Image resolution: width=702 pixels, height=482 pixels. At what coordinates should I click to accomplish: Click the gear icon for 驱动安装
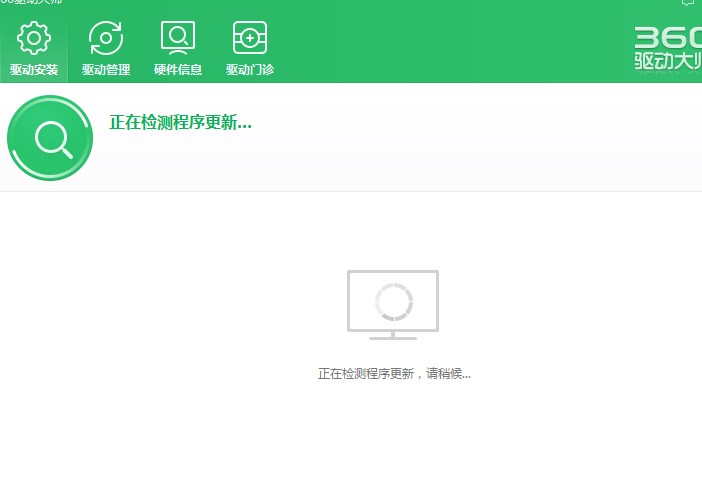(34, 39)
